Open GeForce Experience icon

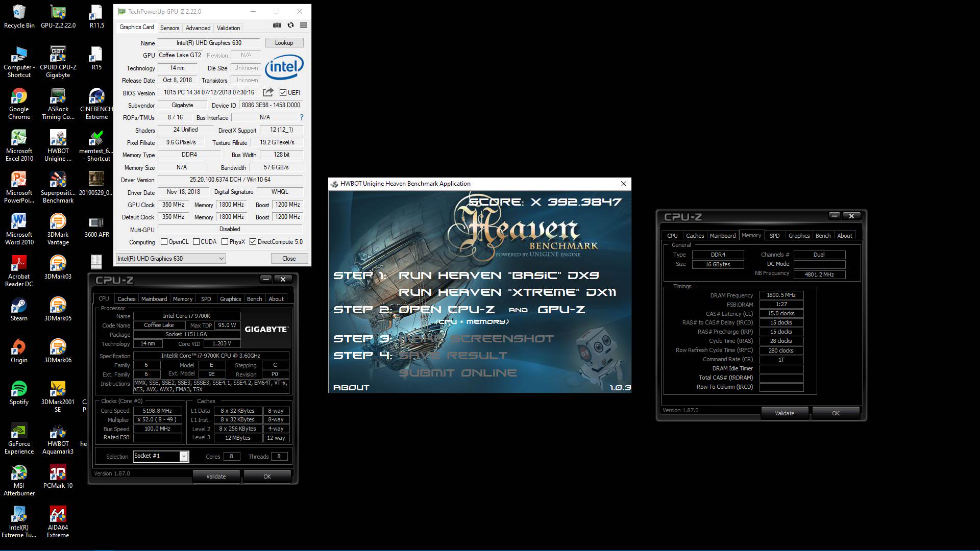coord(19,438)
